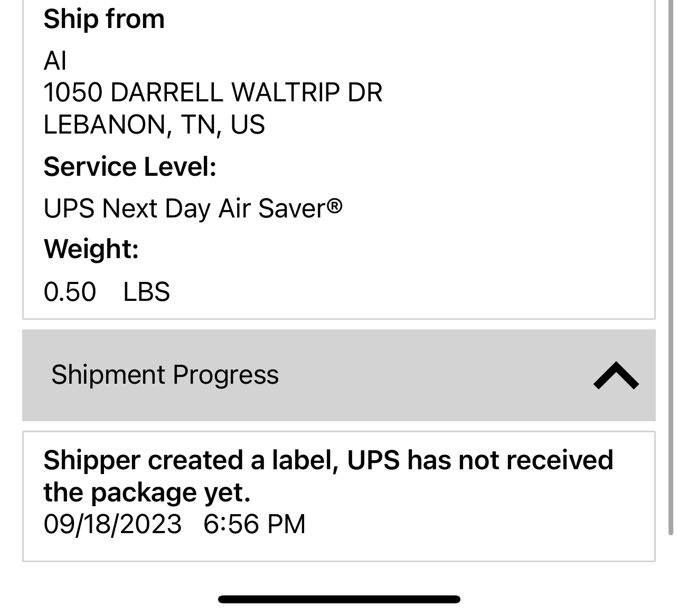Click the Shipper created a label status

(327, 460)
